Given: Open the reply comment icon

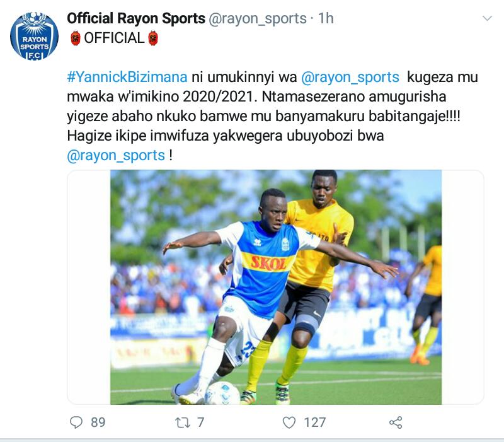Looking at the screenshot, I should click(76, 422).
